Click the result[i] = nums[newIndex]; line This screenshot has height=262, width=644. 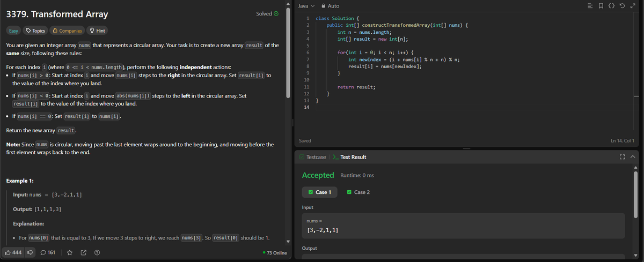point(385,66)
